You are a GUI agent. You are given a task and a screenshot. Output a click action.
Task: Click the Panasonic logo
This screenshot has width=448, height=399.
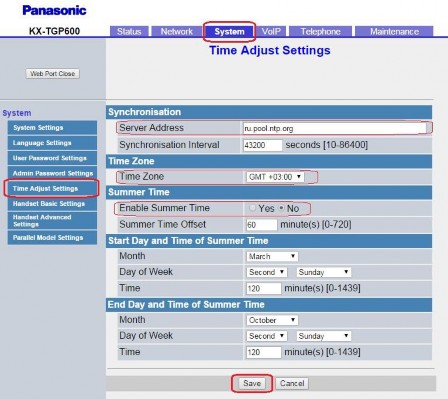(54, 10)
